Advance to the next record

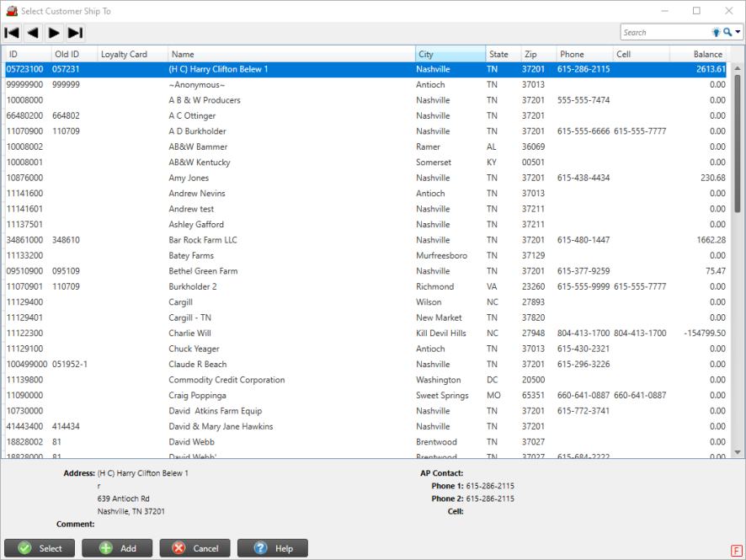(x=54, y=33)
